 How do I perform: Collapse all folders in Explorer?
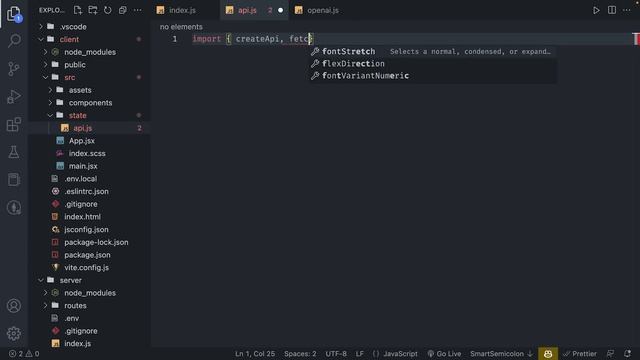pos(122,10)
